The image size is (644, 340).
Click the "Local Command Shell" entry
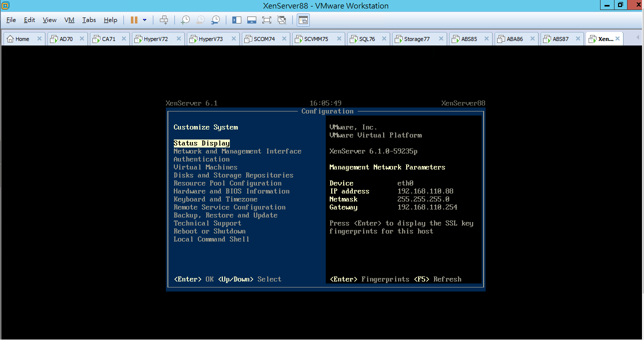coord(212,239)
